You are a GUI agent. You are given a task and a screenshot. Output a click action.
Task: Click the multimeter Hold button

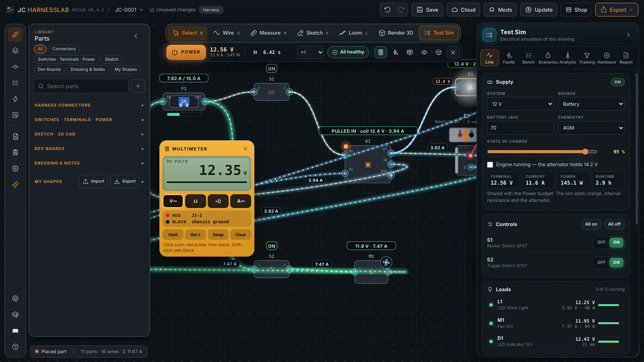click(173, 235)
